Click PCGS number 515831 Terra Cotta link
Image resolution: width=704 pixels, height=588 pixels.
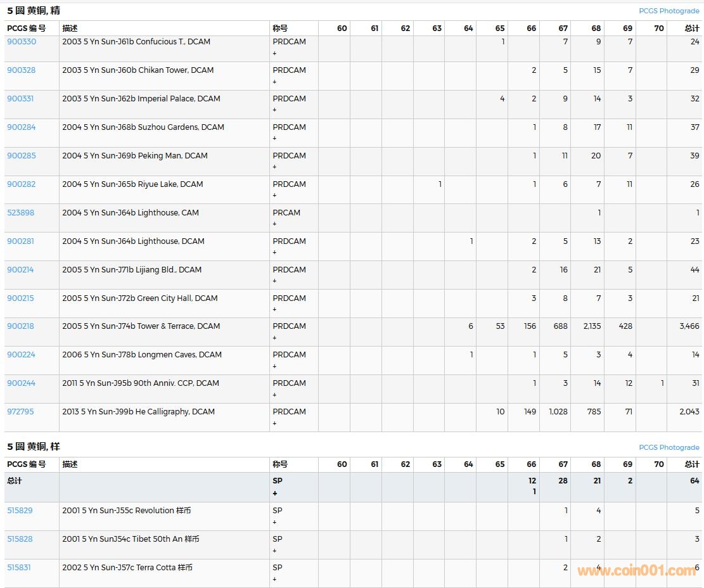(19, 568)
